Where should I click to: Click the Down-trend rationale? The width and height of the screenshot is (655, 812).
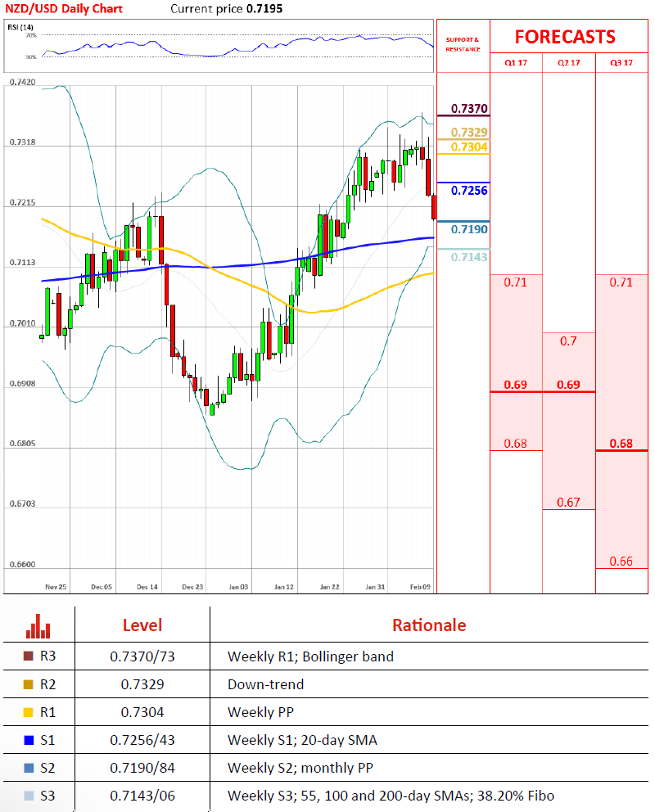[265, 684]
